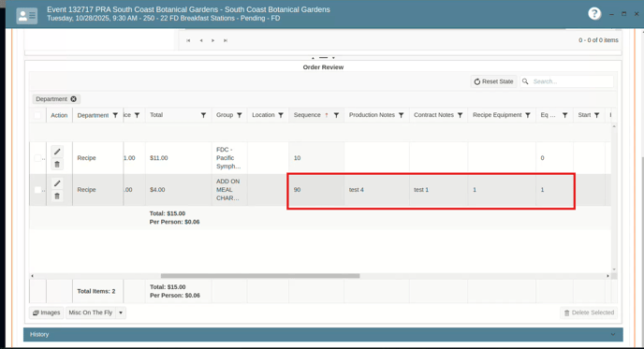Click the '0 - 0 of 0 items' pager text

point(598,40)
